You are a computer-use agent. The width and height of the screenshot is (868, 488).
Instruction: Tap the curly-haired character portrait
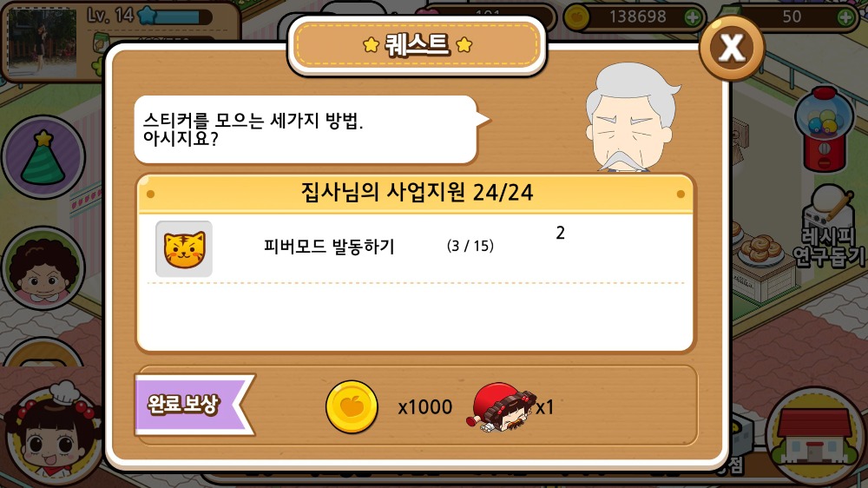pos(43,267)
